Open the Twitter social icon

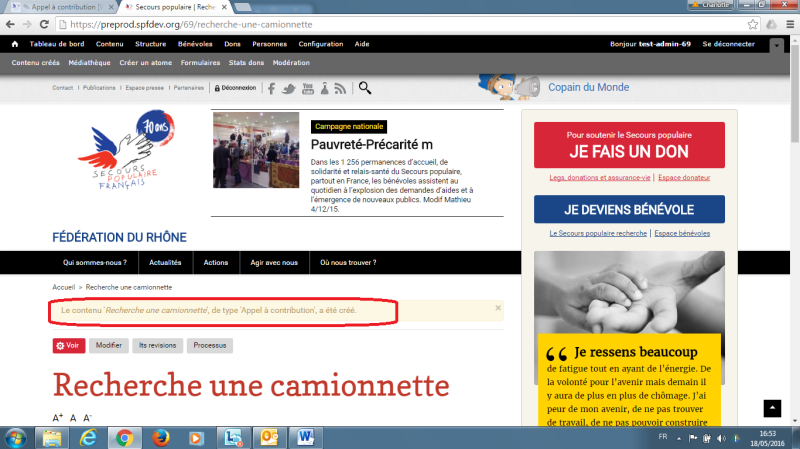coord(288,88)
